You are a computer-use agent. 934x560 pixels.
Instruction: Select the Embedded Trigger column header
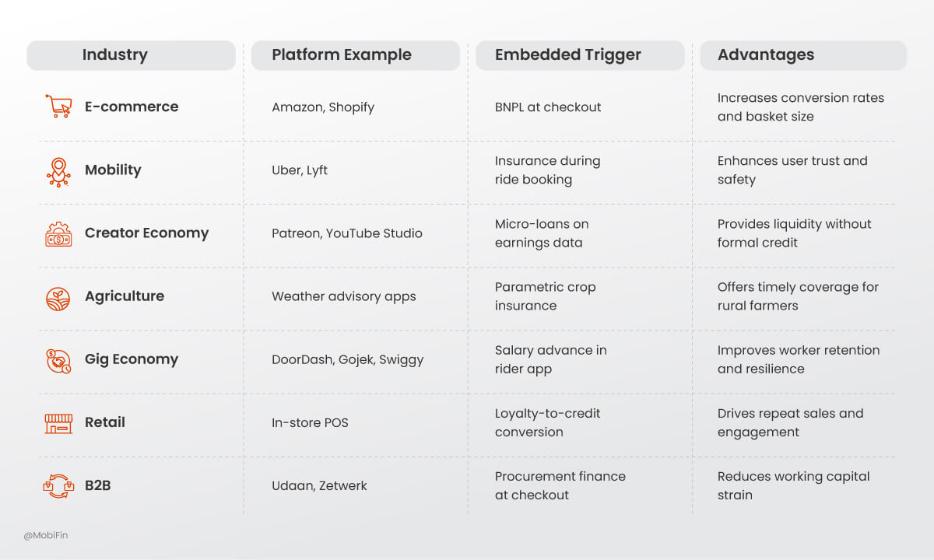pyautogui.click(x=580, y=55)
